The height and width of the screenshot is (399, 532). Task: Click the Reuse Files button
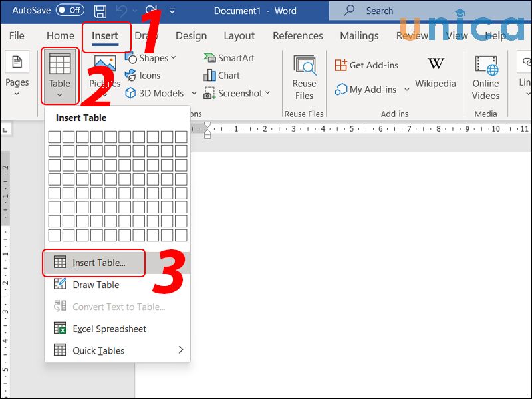(304, 77)
